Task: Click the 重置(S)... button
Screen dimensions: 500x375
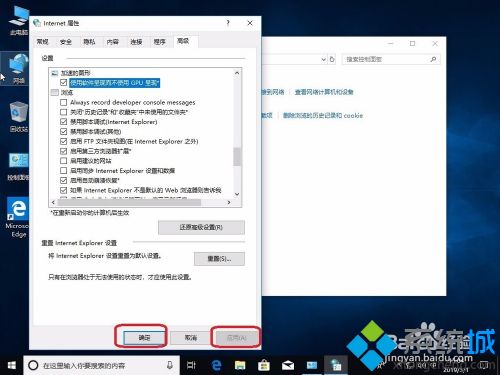Action: click(219, 259)
